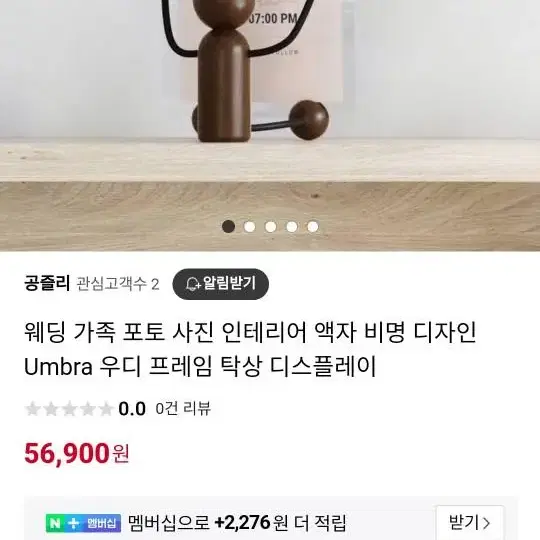540x540 pixels.
Task: Click the fifth rating star
Action: [106, 409]
